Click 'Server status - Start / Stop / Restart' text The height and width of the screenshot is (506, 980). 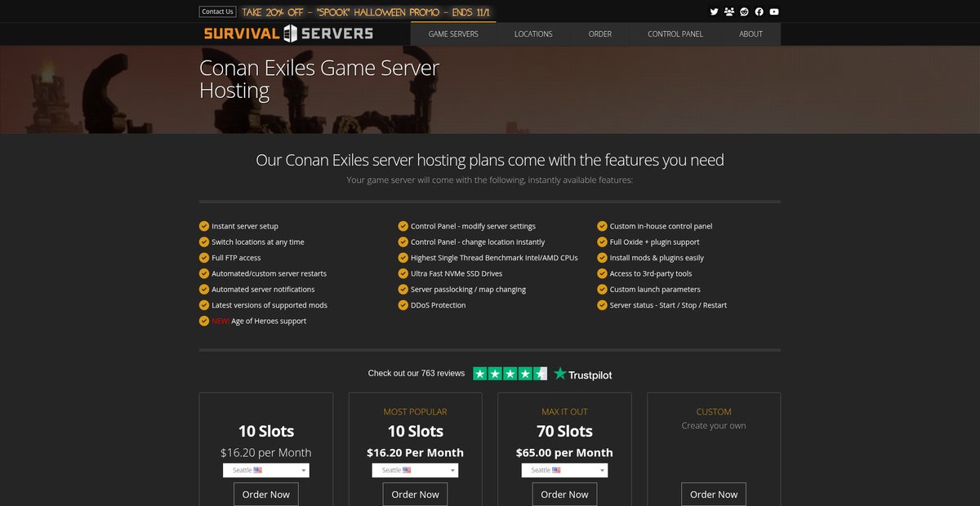668,305
